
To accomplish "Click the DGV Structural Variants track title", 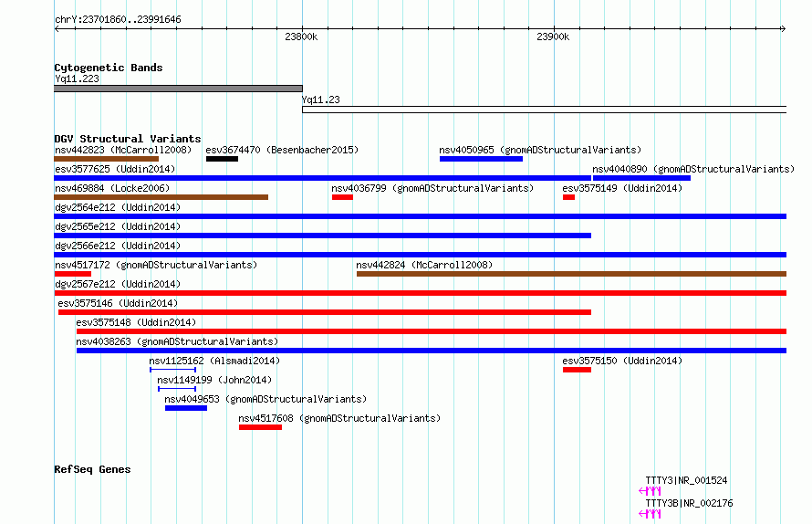I will (128, 139).
